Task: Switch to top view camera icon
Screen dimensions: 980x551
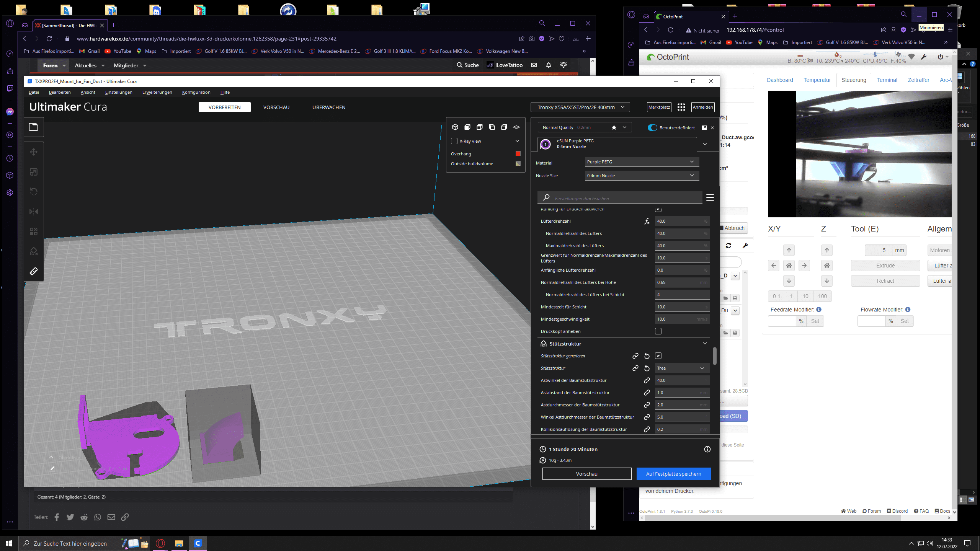Action: (480, 127)
